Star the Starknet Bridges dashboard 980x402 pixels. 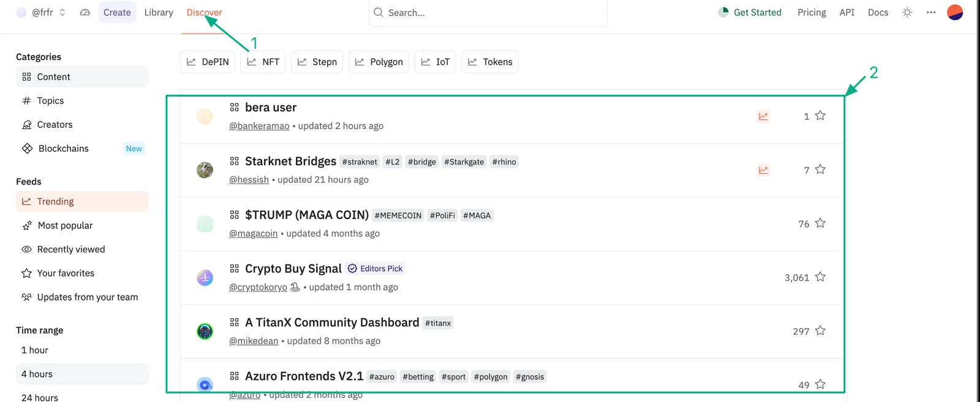click(820, 169)
